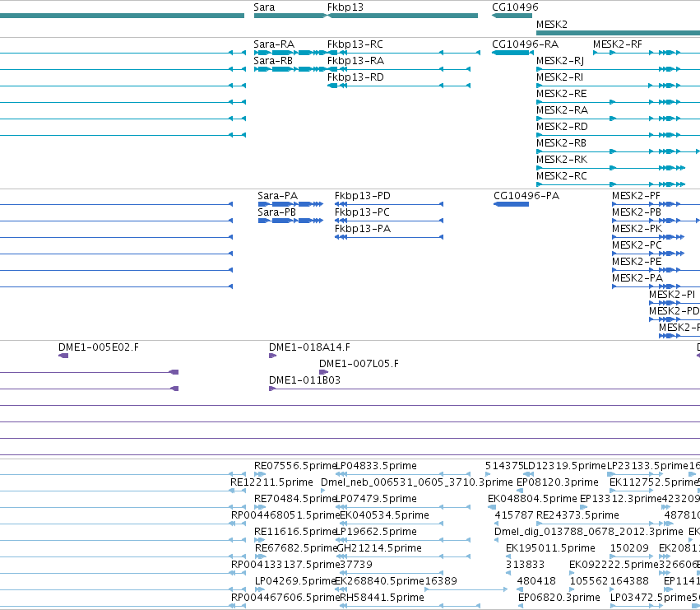Screen dimensions: 700x610
Task: Click the 'Sara' gene name label
Action: point(264,7)
